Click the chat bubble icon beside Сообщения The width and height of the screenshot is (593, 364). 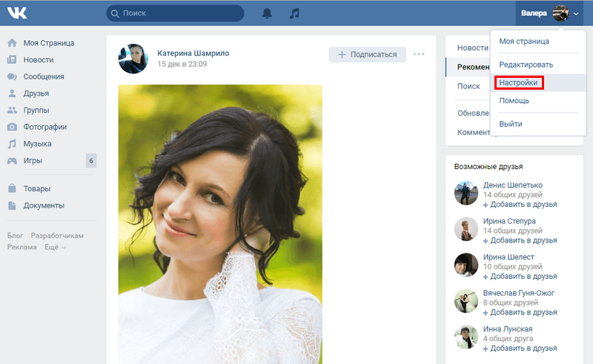click(12, 76)
